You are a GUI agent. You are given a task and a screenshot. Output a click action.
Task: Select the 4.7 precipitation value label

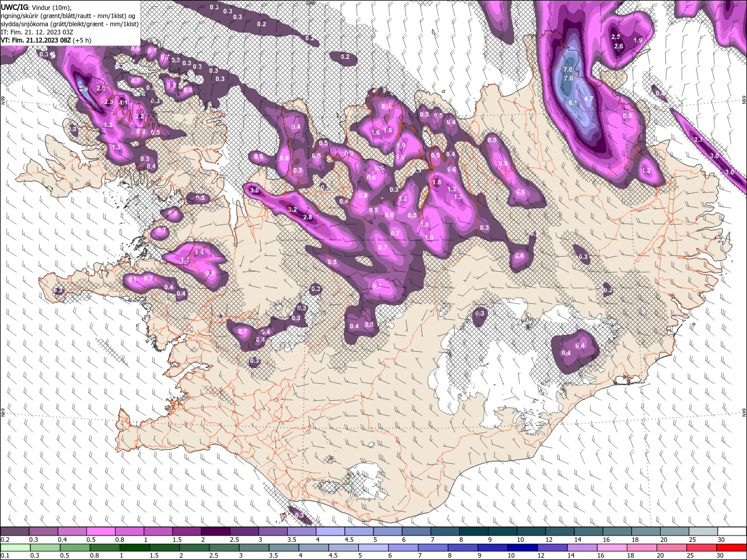[589, 99]
